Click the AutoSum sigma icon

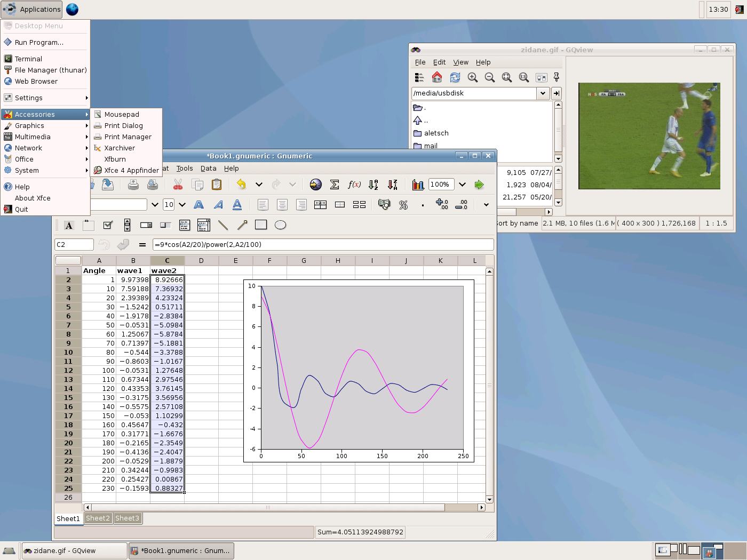click(x=335, y=185)
